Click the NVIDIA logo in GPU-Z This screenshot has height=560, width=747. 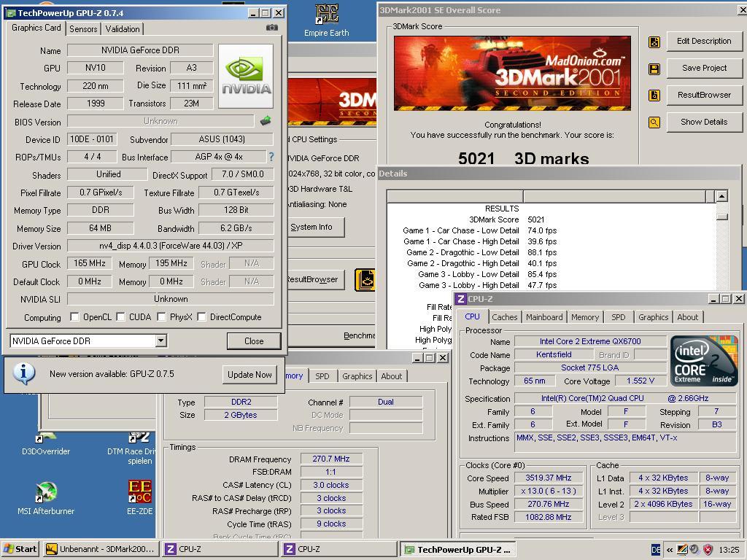(x=246, y=76)
